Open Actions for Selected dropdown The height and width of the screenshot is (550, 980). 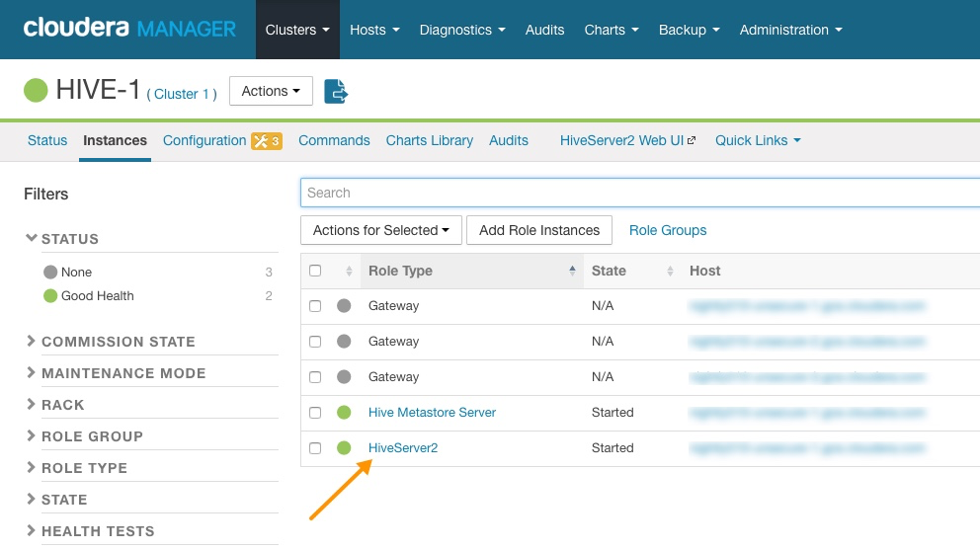point(381,230)
